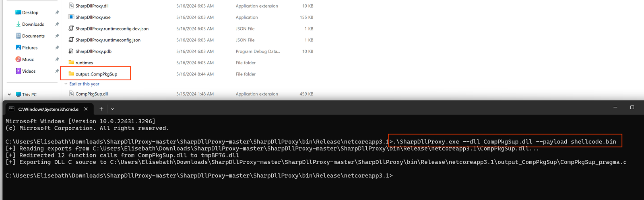Add a new terminal tab

101,109
